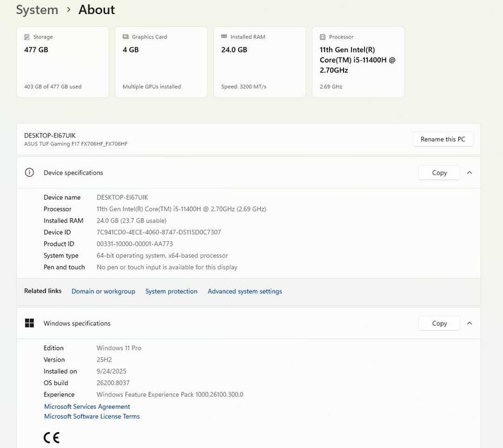Rename this PC
503x448 pixels.
(x=443, y=140)
